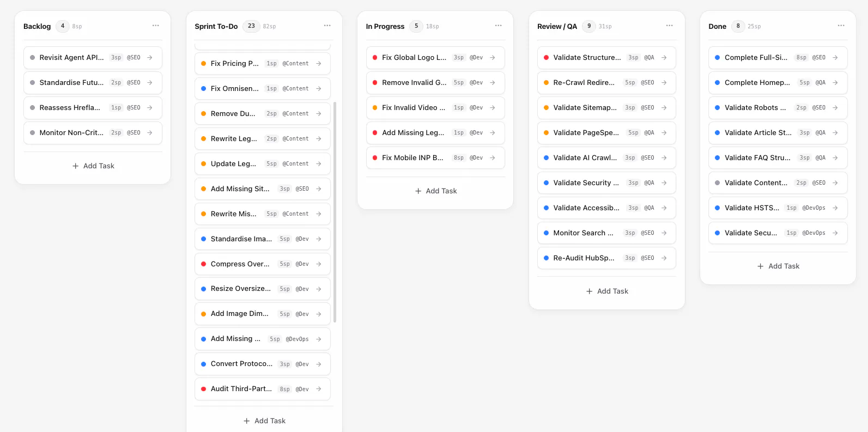Click the arrow on Re-Audit HubSp... card
Screen dimensions: 868x432
coord(664,258)
